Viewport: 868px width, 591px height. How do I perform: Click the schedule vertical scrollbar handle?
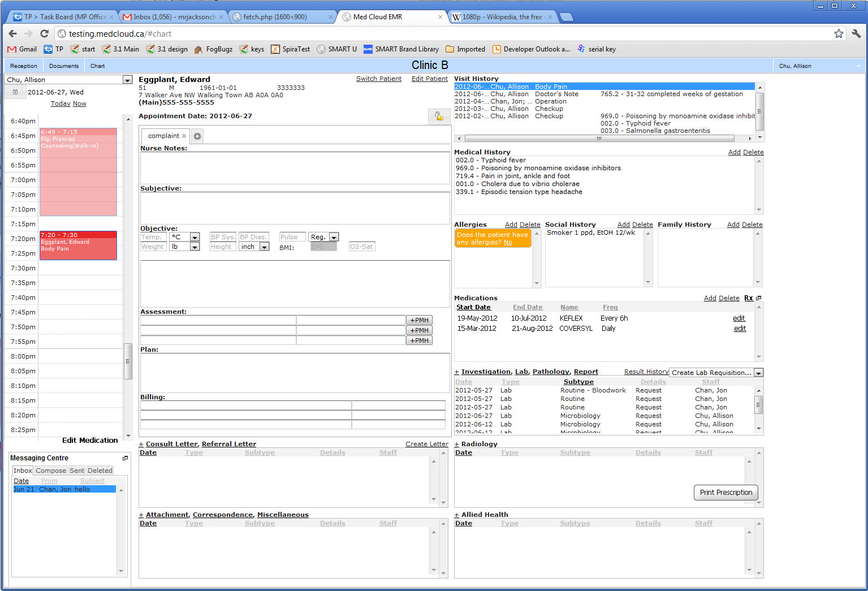pyautogui.click(x=128, y=361)
